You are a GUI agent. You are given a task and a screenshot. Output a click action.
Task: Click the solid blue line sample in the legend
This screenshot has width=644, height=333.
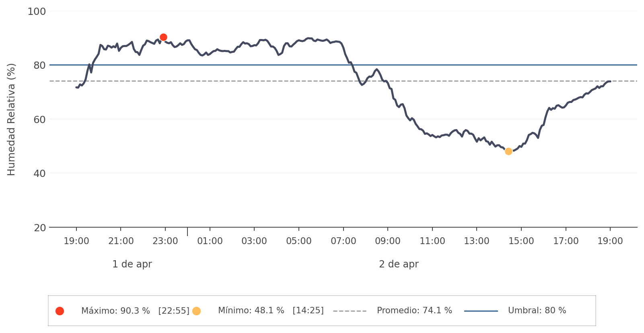pyautogui.click(x=481, y=311)
